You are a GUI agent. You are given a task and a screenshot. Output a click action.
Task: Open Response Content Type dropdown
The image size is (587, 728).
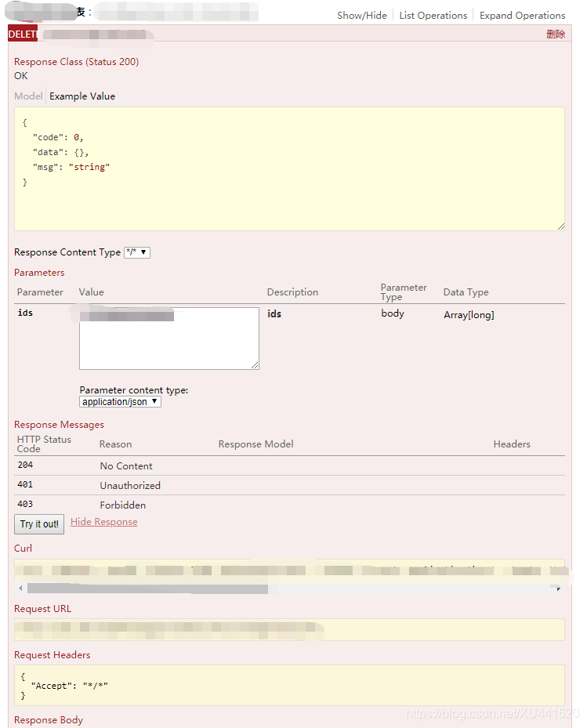coord(137,252)
